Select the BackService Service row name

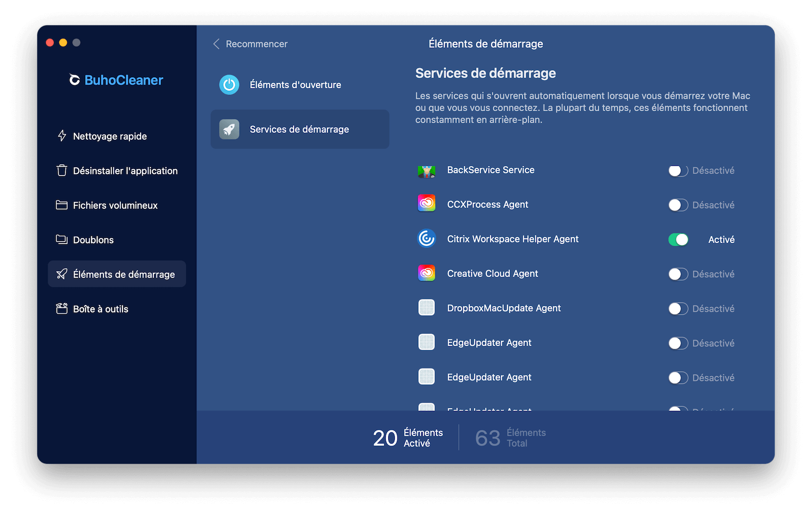[491, 170]
